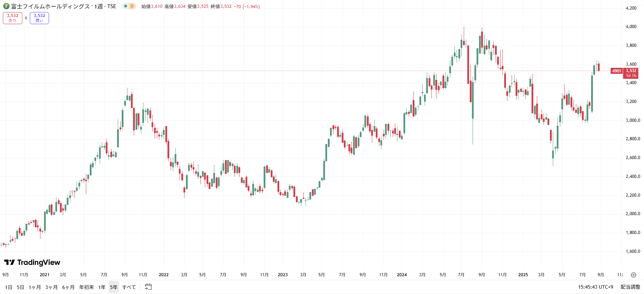Click the spread value 0 between sell and buy
Image resolution: width=644 pixels, height=294 pixels.
click(26, 18)
